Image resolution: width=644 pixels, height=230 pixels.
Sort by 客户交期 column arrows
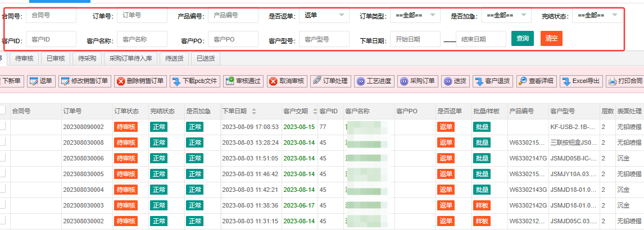[315, 111]
